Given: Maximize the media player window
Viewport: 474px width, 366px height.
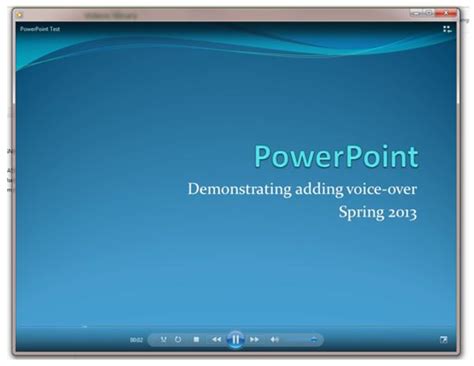Looking at the screenshot, I should point(429,13).
